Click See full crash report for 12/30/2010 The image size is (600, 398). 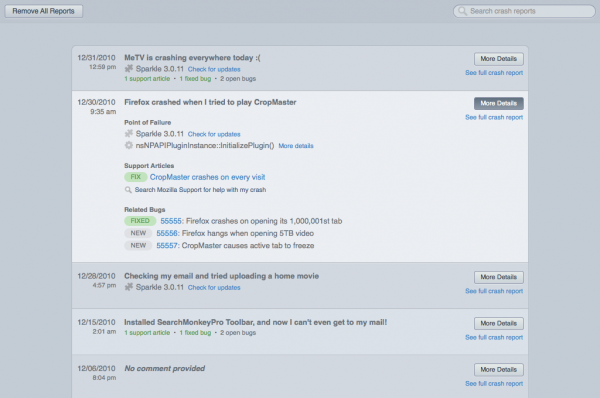coord(494,117)
